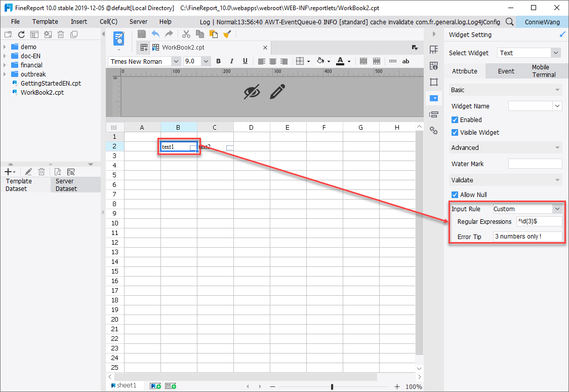Image resolution: width=569 pixels, height=392 pixels.
Task: Expand the demo folder
Action: point(5,47)
